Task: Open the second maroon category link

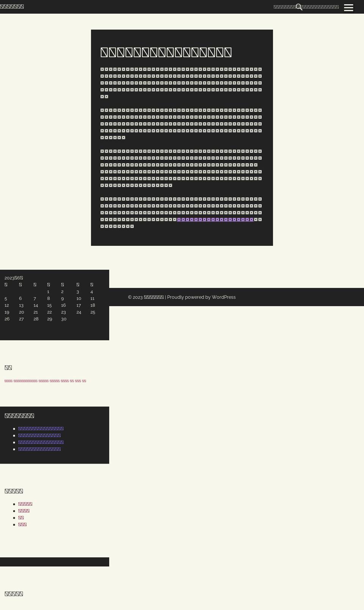Action: [24, 511]
